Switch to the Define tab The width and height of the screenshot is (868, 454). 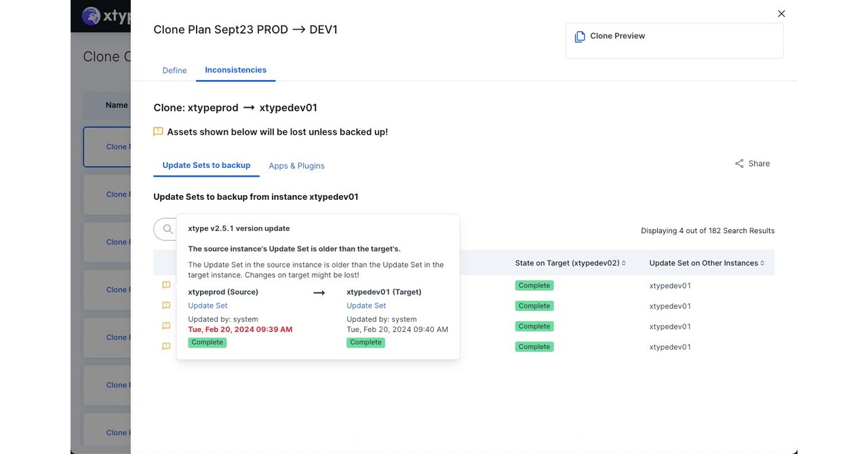coord(174,70)
